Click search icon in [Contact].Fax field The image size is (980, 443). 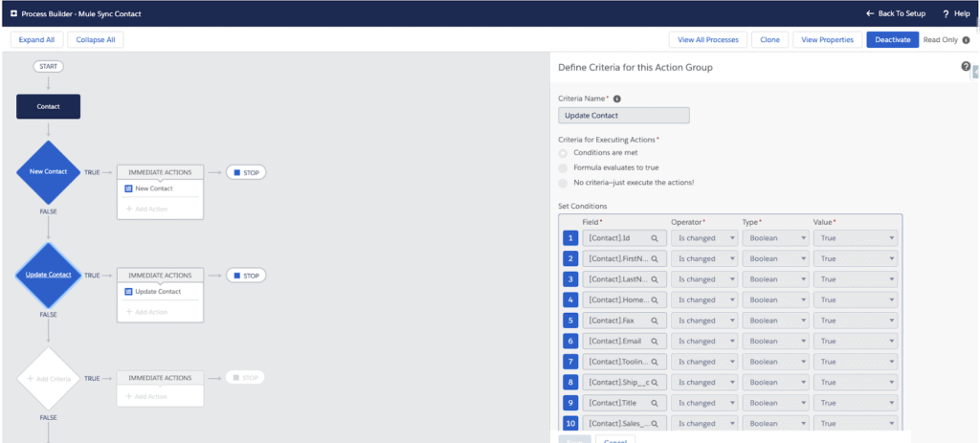coord(656,321)
